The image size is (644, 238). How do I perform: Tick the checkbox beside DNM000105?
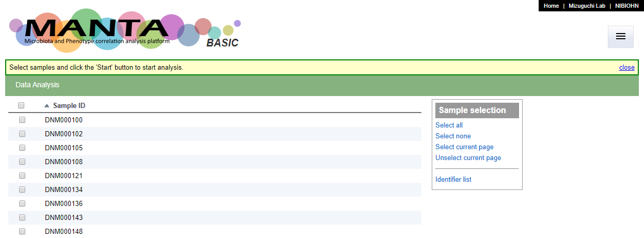[22, 148]
